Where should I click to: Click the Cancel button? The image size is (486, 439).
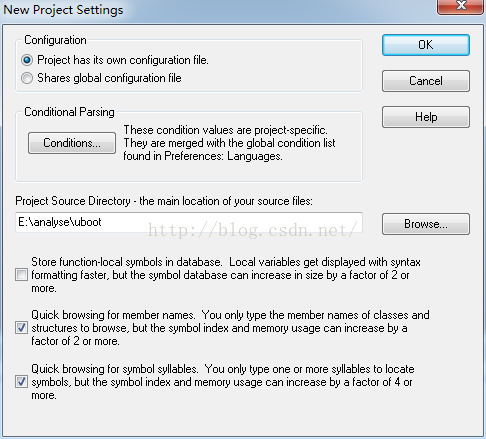coord(426,81)
